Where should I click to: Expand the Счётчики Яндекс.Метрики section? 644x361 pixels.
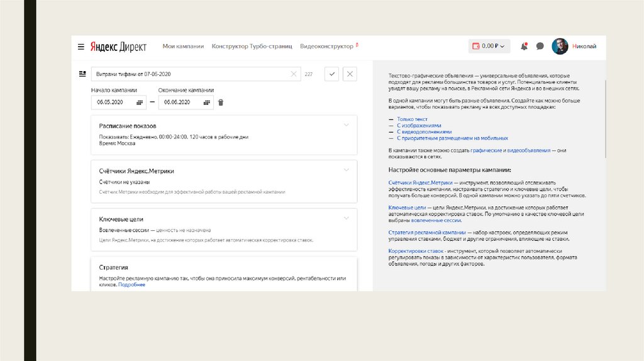[x=347, y=170]
